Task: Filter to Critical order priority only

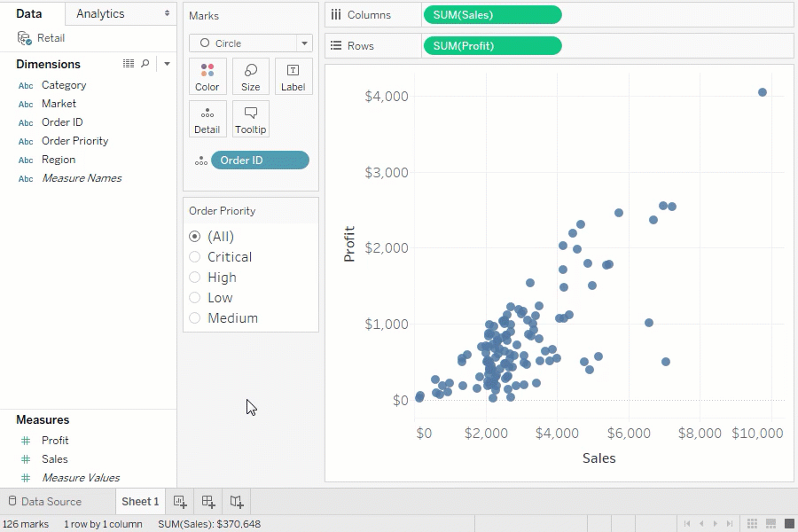Action: point(195,256)
